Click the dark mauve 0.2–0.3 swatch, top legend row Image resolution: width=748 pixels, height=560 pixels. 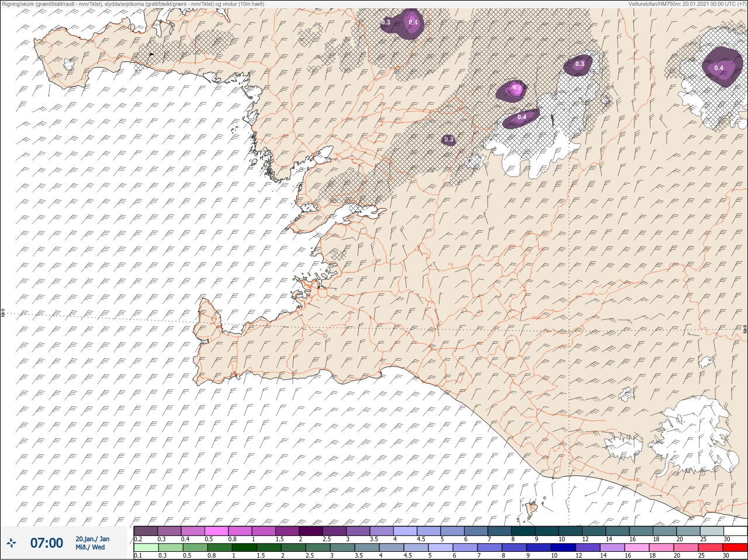146,530
